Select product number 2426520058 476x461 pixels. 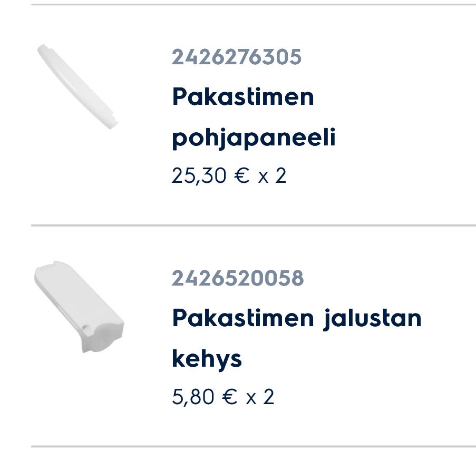coord(238,278)
